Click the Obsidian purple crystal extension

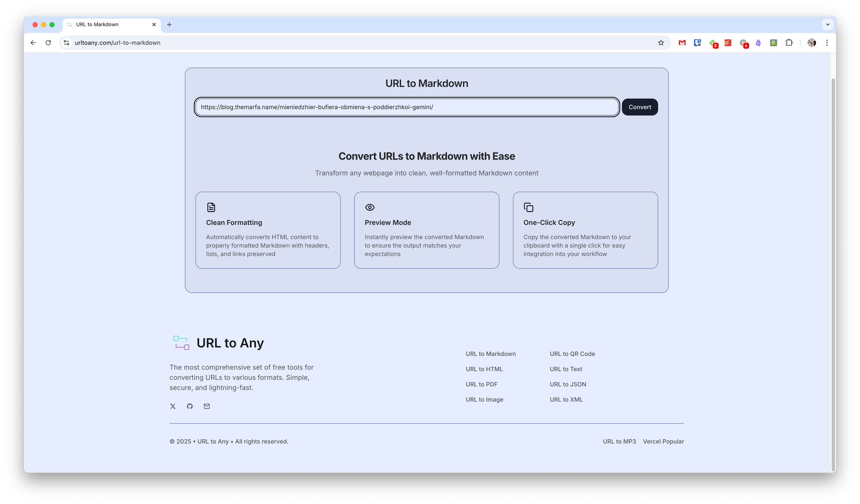pyautogui.click(x=758, y=43)
